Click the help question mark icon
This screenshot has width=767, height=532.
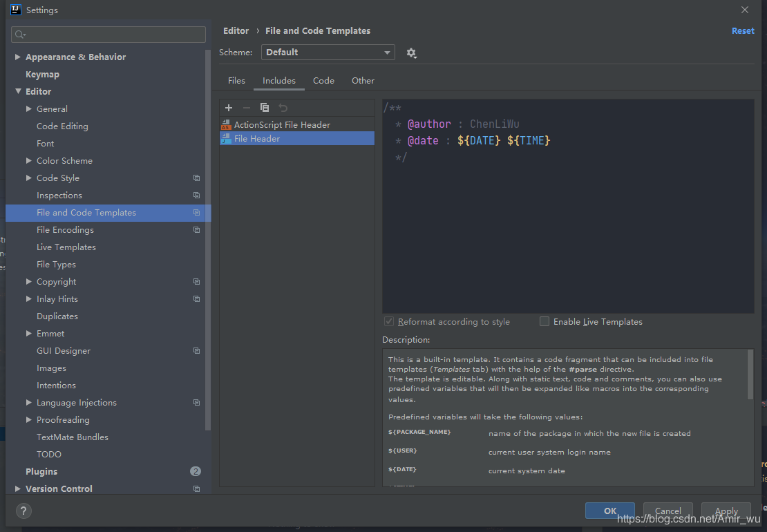[x=25, y=511]
